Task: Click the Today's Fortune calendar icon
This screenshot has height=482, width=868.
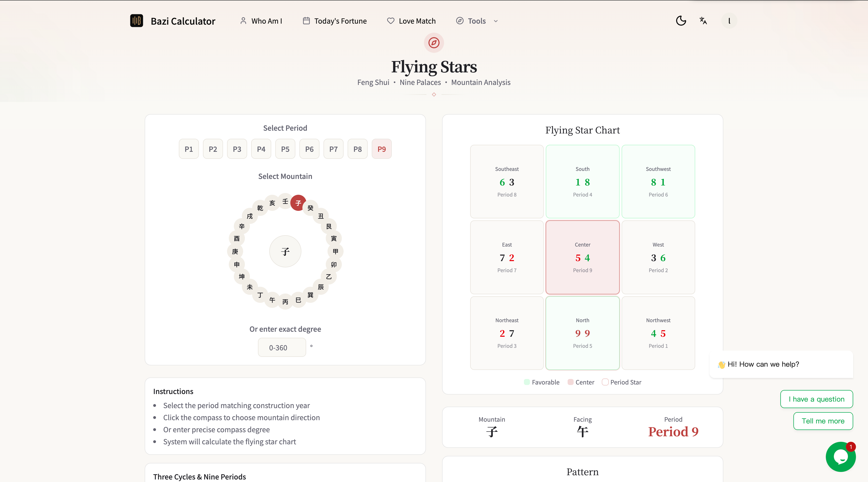Action: point(306,21)
